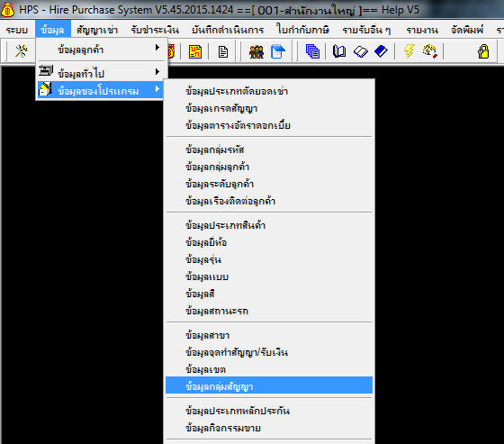Click the open book toolbar icon
Viewport: 504px width, 444px height.
click(339, 51)
